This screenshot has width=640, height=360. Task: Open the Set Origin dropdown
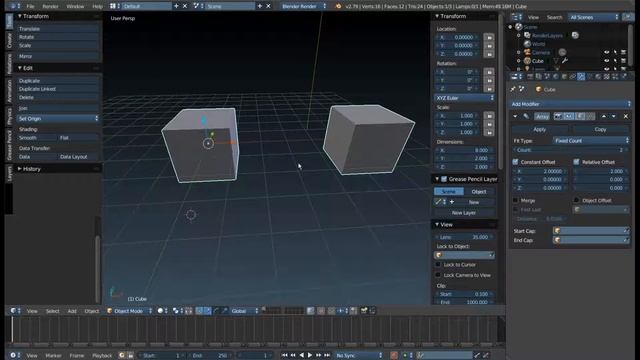tap(58, 118)
